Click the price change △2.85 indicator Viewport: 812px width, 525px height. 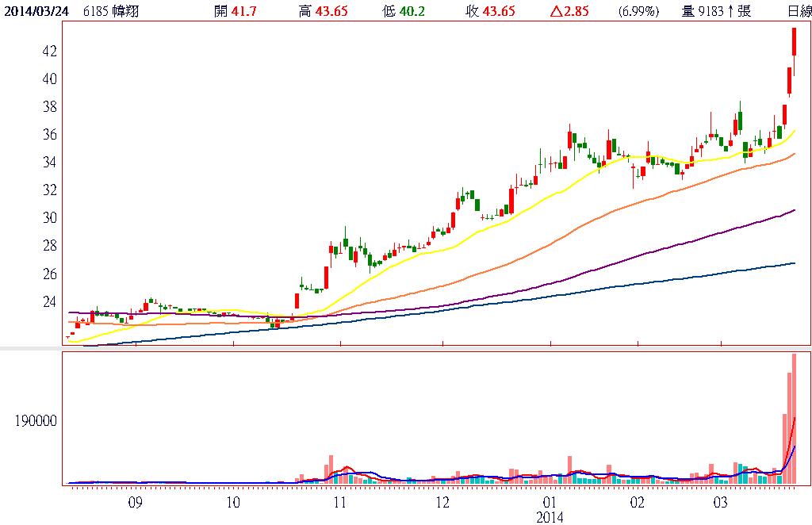tap(570, 11)
